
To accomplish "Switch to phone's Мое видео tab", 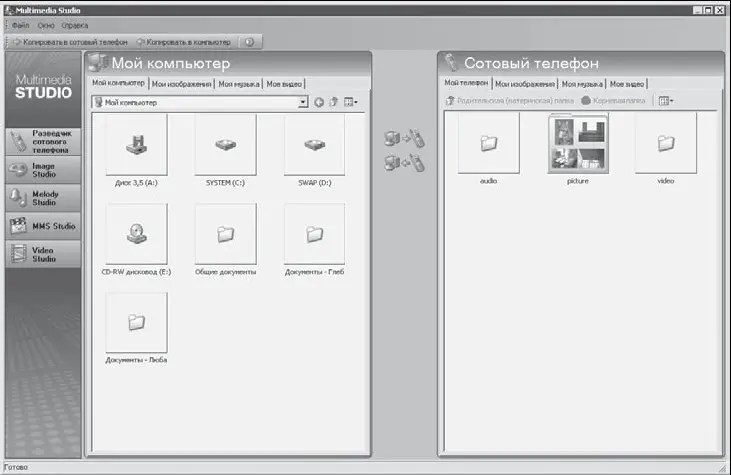I will pyautogui.click(x=627, y=84).
